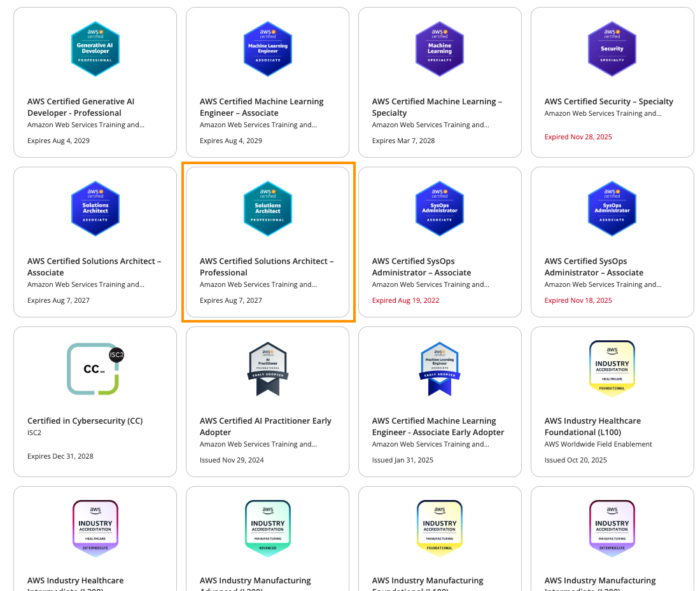Click the Security Specialty badge icon
The image size is (700, 591).
coord(612,48)
